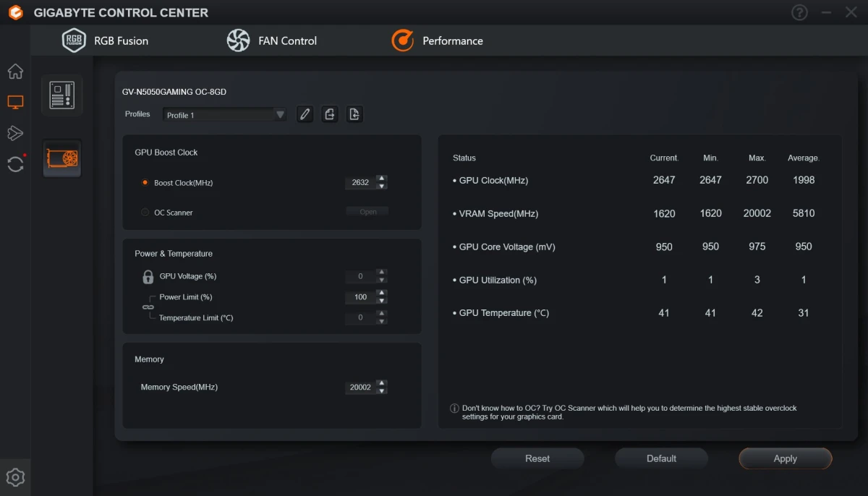This screenshot has width=868, height=496.
Task: Import profile with the import icon
Action: click(354, 114)
